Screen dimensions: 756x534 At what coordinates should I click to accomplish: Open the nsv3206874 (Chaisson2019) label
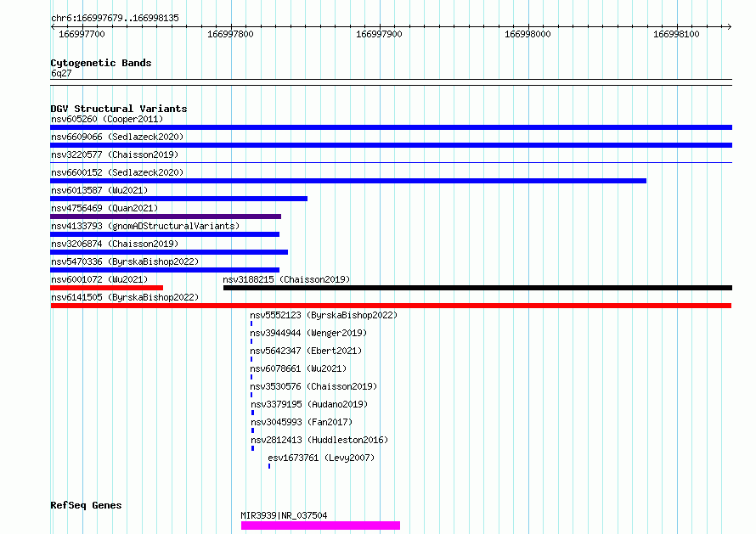tap(115, 244)
